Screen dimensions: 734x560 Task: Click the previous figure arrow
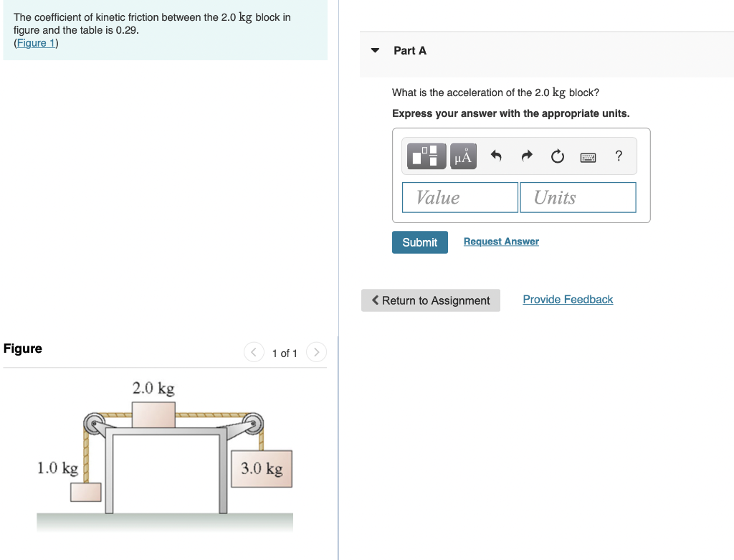click(x=254, y=352)
